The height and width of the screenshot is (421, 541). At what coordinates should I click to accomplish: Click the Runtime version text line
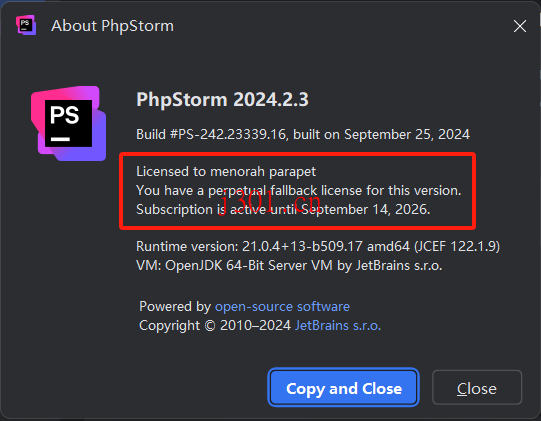click(318, 246)
